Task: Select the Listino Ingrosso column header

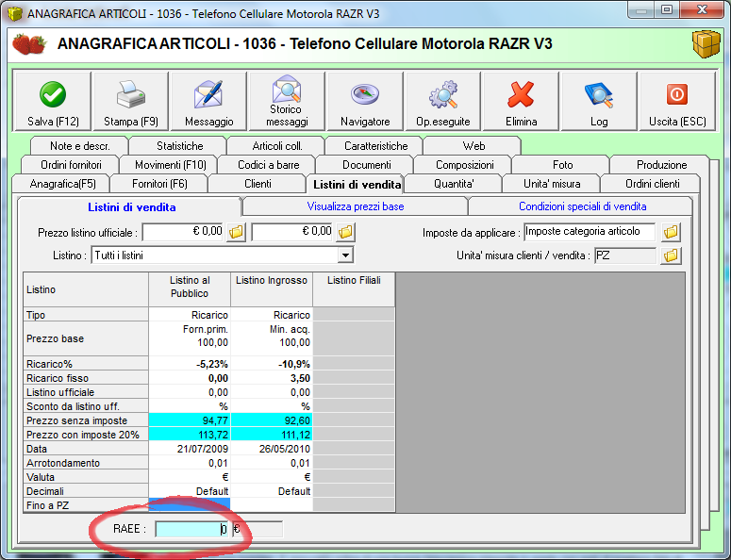Action: (272, 289)
